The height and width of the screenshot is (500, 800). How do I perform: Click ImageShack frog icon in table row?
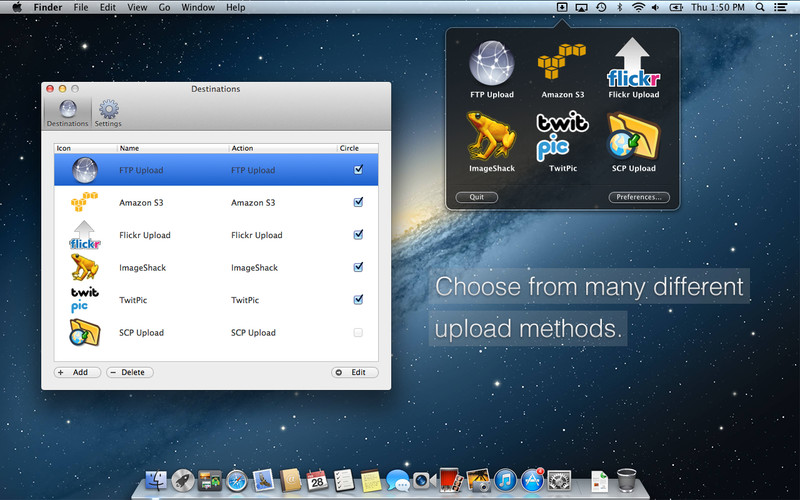[x=84, y=267]
